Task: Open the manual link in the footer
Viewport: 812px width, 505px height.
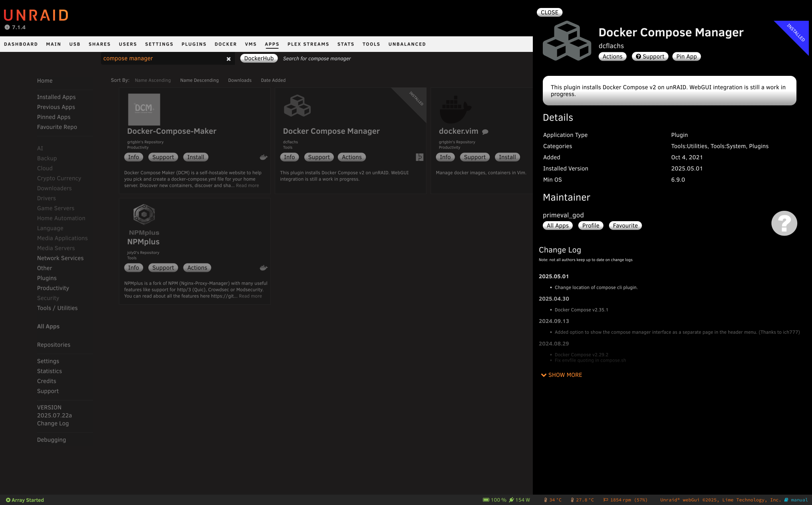Action: (x=796, y=500)
